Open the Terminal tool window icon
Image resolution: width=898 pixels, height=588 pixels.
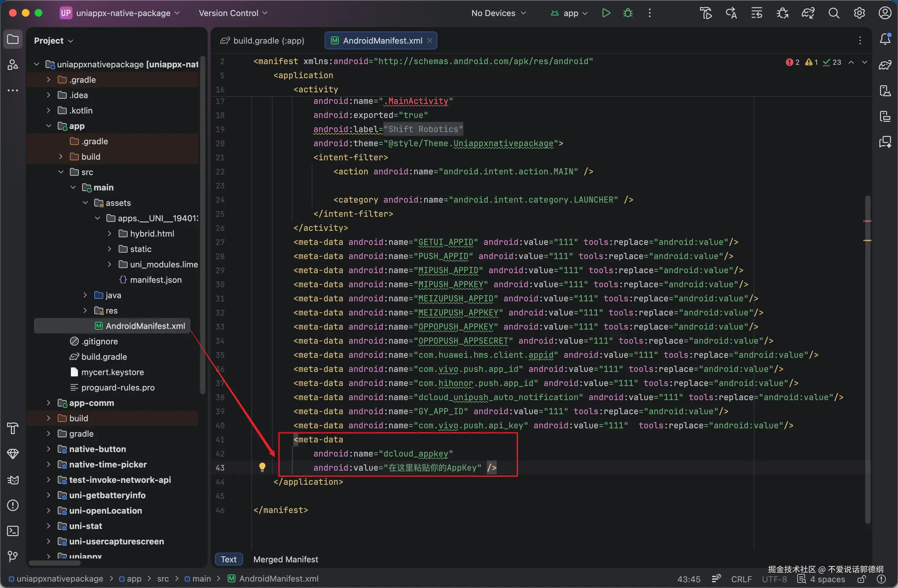(13, 531)
